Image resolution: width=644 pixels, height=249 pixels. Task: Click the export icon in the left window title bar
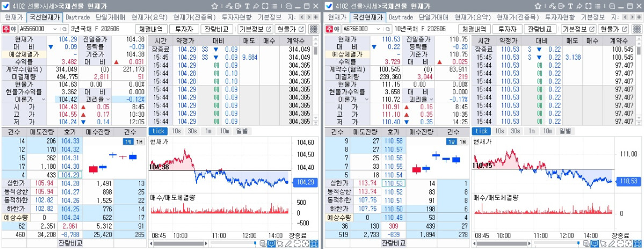(x=238, y=6)
